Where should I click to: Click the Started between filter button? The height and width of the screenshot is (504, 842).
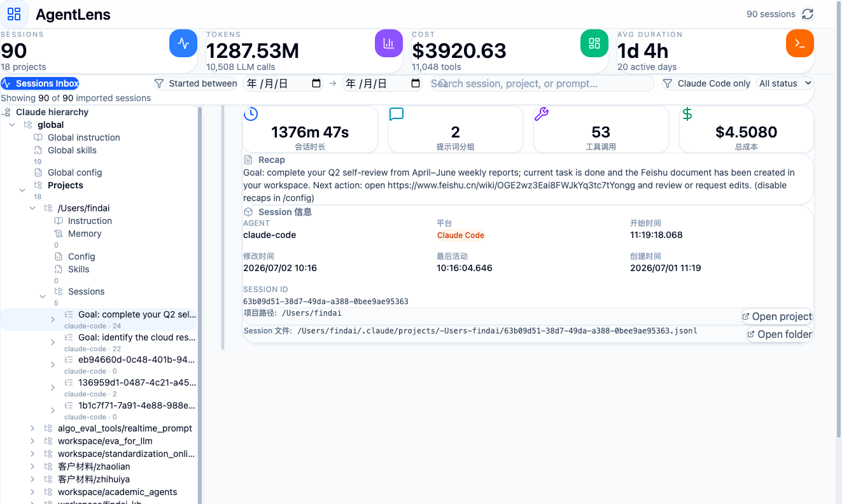(x=196, y=83)
